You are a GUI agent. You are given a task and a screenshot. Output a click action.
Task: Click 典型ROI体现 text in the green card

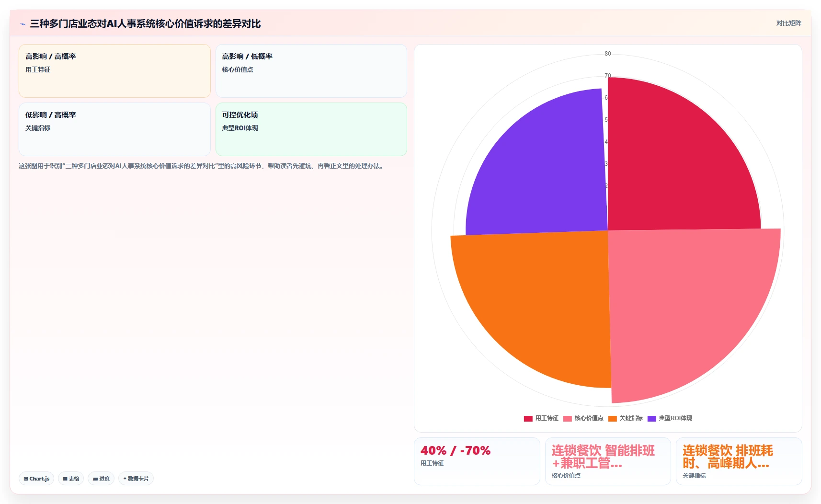coord(240,128)
